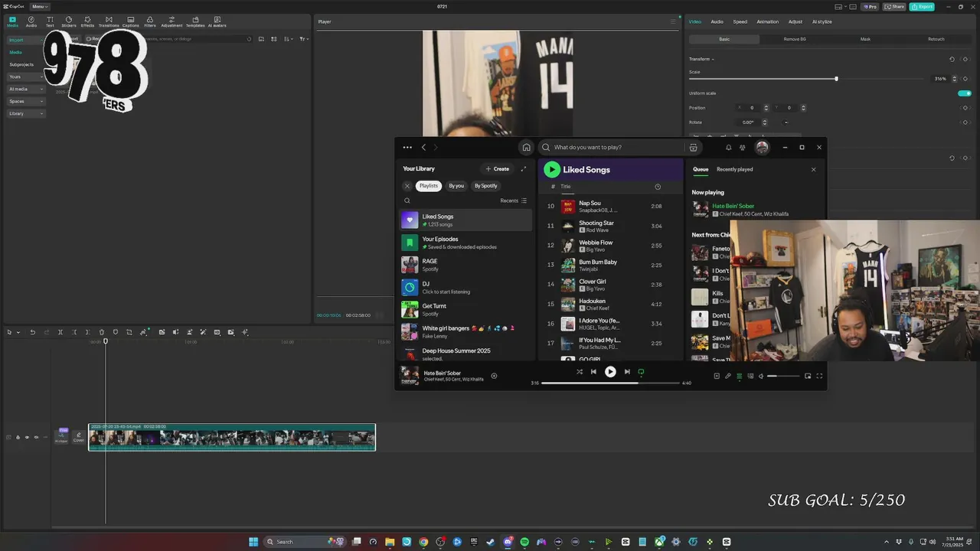The width and height of the screenshot is (980, 551).
Task: Mute the timeline track audio icon
Action: click(36, 437)
